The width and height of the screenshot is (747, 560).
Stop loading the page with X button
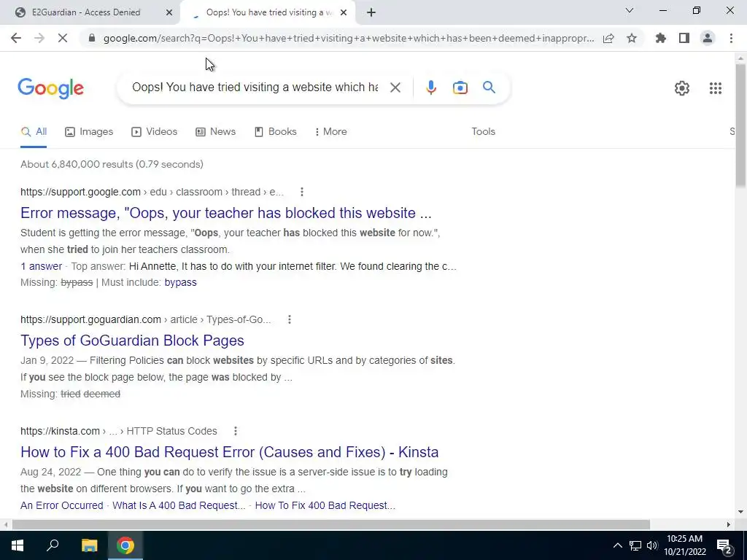63,38
